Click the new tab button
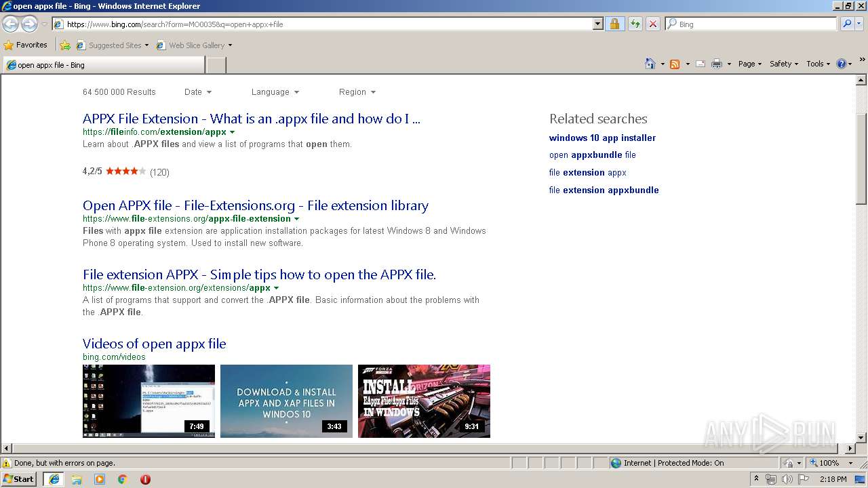The height and width of the screenshot is (488, 868). [x=216, y=65]
